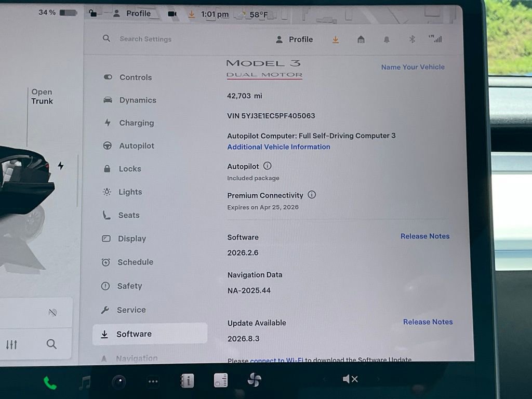Image resolution: width=532 pixels, height=399 pixels.
Task: Launch the dashcam camera app in dock
Action: (118, 382)
